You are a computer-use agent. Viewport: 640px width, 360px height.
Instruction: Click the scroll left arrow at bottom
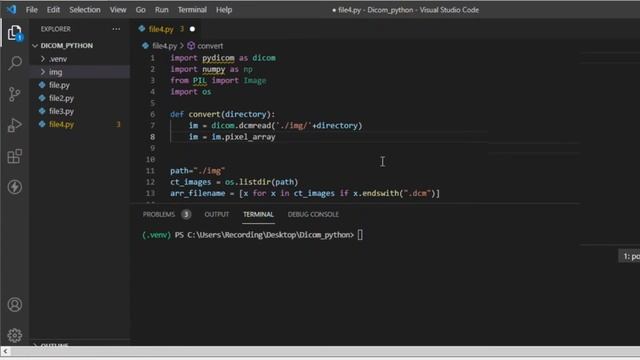click(5, 351)
